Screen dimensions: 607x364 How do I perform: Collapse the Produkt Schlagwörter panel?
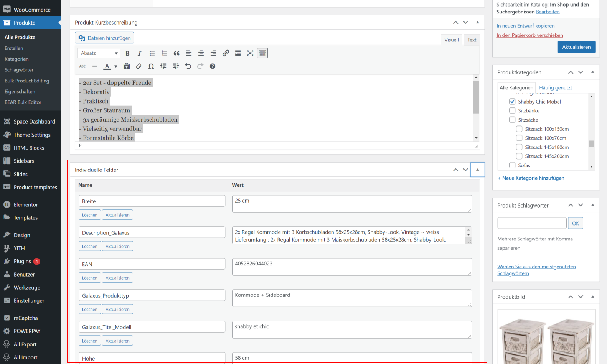592,205
